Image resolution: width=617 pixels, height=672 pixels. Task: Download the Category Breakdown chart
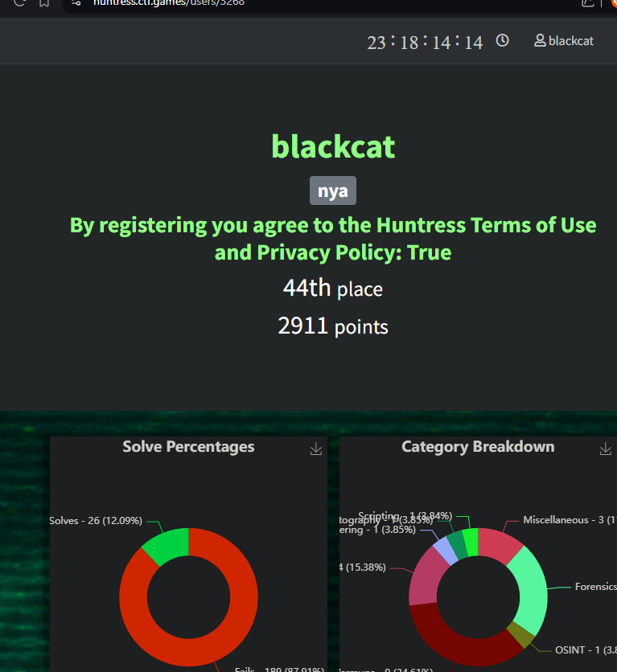(x=606, y=449)
